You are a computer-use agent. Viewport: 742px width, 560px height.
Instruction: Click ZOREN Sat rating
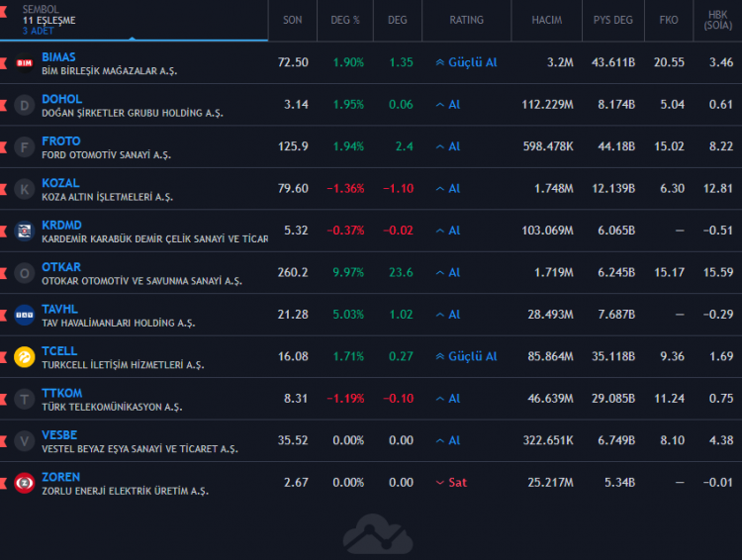(x=451, y=483)
